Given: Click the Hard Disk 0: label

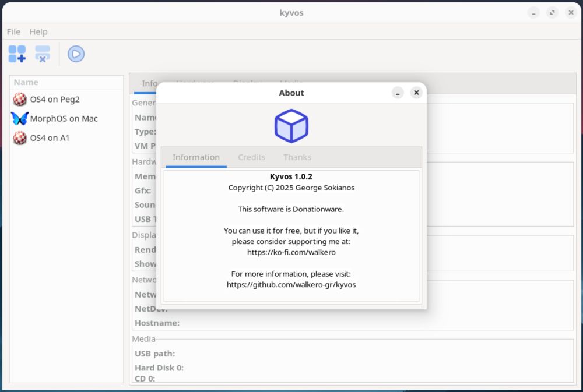Looking at the screenshot, I should 159,368.
